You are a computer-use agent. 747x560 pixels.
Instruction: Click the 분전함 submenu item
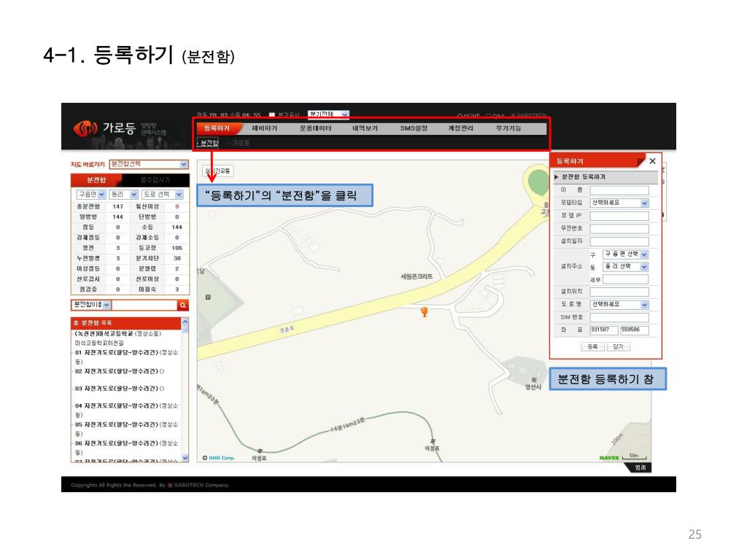point(208,143)
